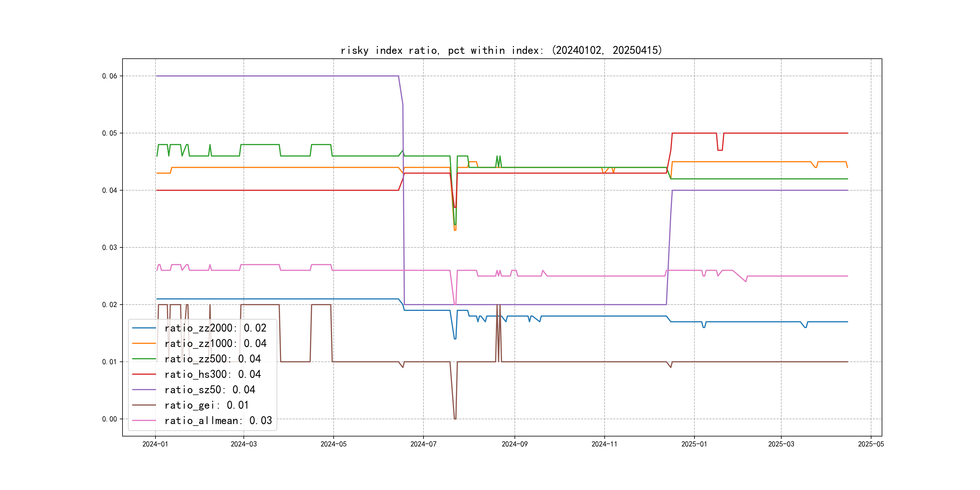Click the 2024-01 x-axis tick label

(155, 444)
